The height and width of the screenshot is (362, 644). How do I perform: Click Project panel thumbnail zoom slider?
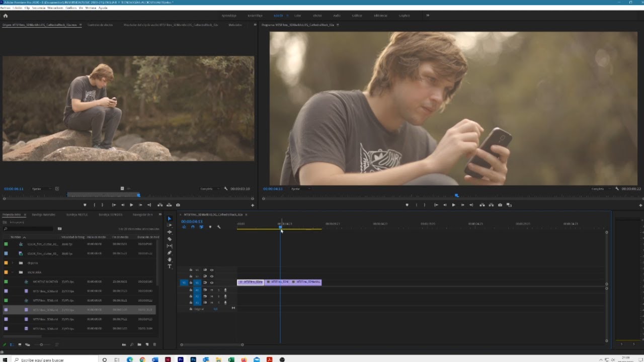pos(41,344)
